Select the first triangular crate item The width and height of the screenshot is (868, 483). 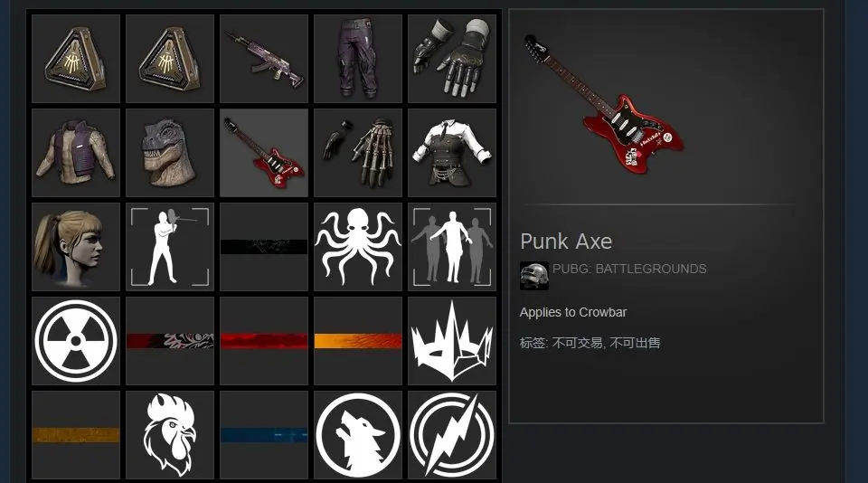(76, 59)
